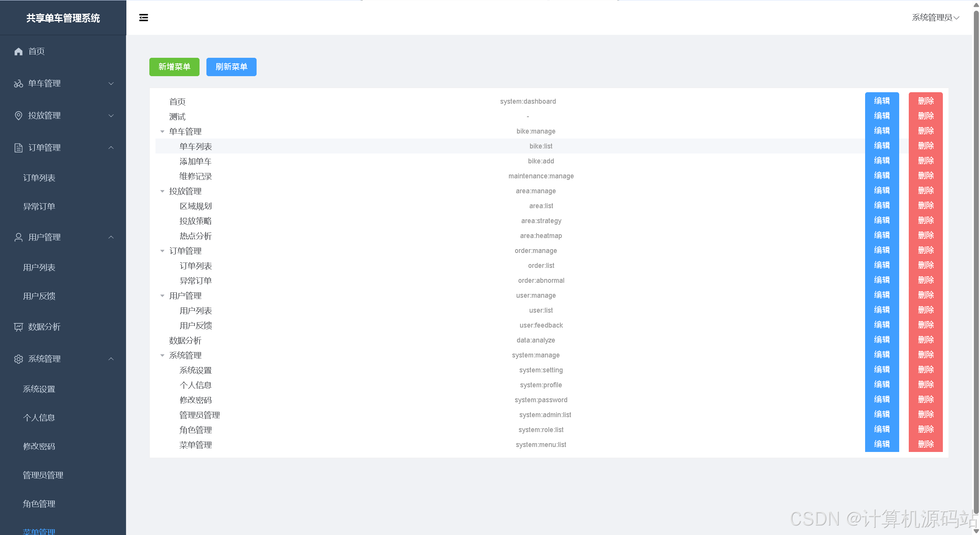
Task: Collapse the 投放管理 tree row in table
Action: tap(162, 191)
